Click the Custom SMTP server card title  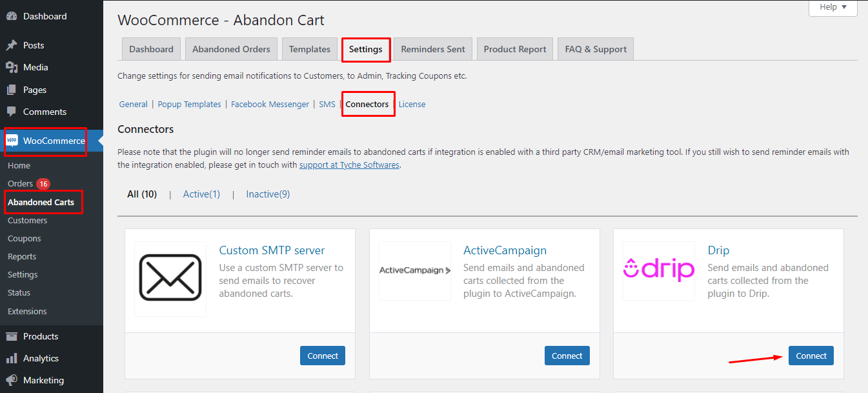click(272, 250)
